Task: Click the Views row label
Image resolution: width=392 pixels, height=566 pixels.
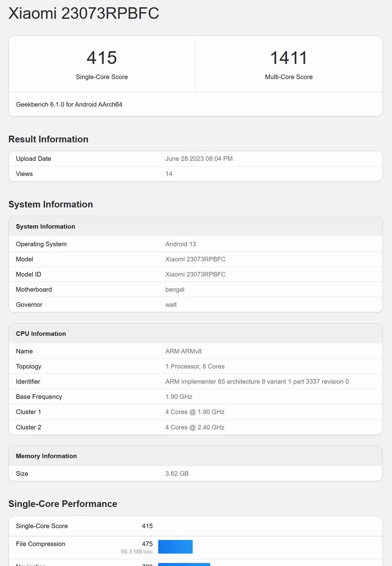Action: (24, 174)
